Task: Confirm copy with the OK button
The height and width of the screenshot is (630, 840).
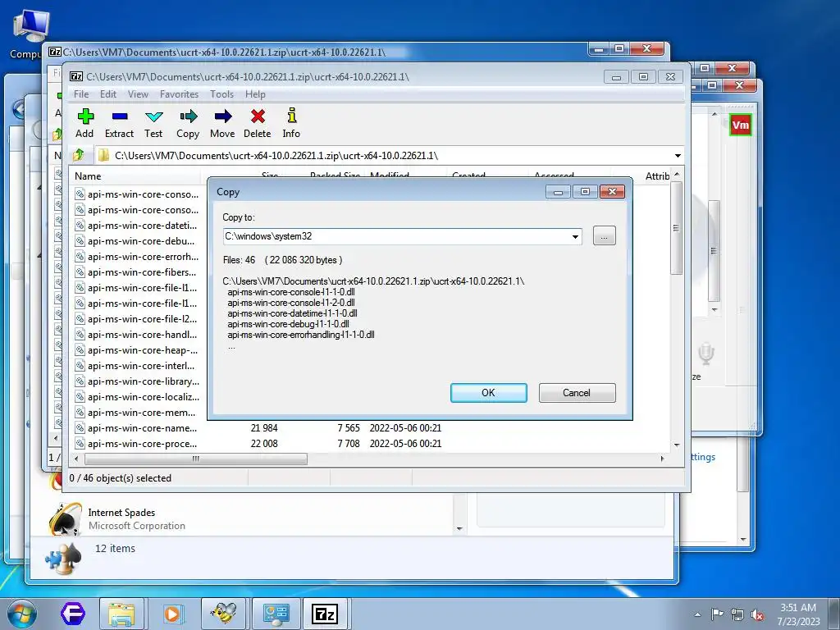Action: 489,393
